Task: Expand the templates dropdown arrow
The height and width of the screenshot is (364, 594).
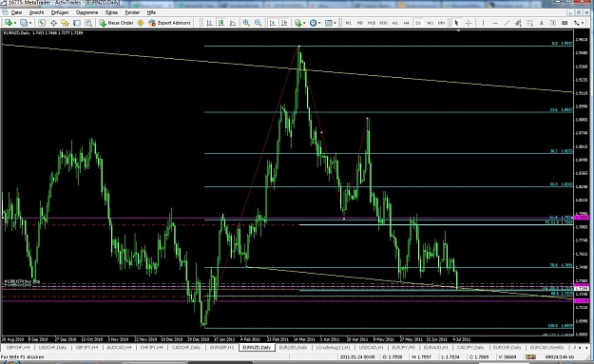Action: click(335, 23)
